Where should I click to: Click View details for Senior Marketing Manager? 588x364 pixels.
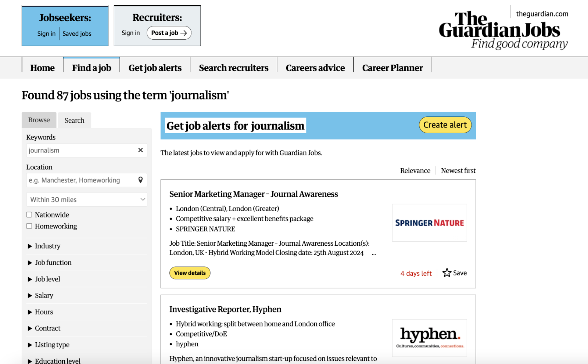click(x=190, y=273)
